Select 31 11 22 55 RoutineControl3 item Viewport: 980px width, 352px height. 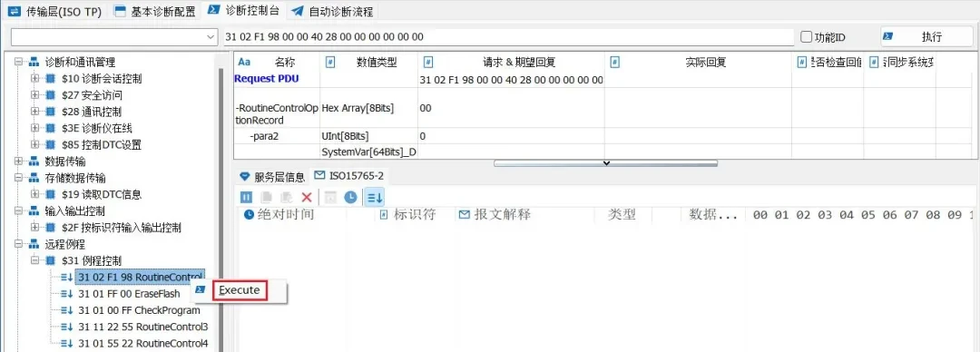point(143,327)
